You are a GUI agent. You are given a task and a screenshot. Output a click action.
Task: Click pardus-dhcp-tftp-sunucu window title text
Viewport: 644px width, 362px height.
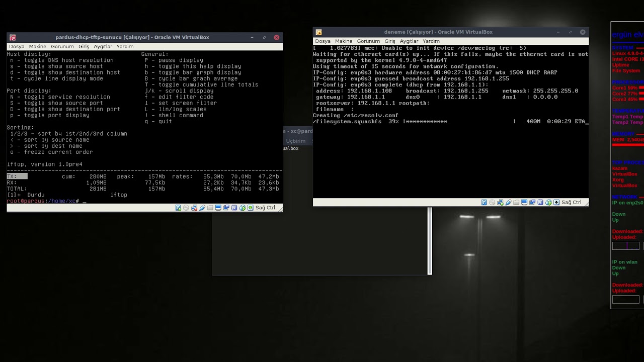pos(132,37)
